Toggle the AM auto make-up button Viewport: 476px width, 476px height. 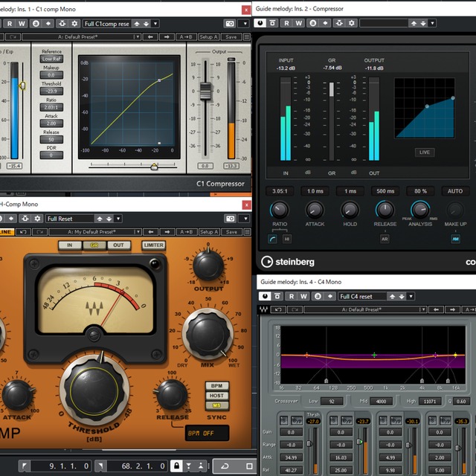(x=454, y=239)
